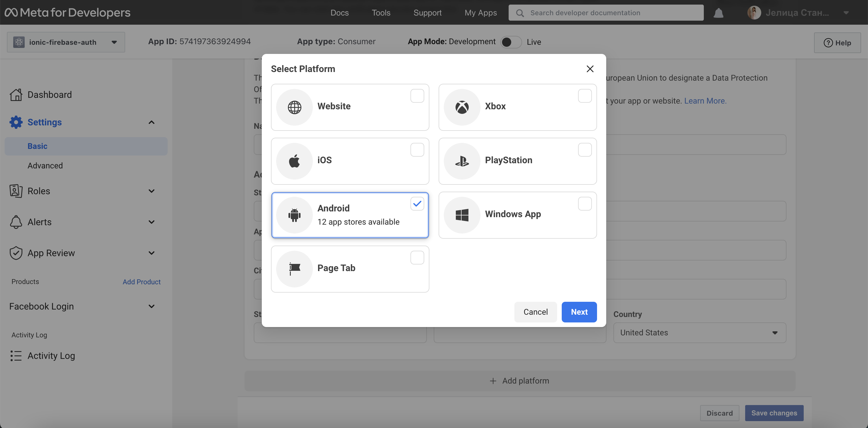Viewport: 868px width, 428px height.
Task: Click the Settings gear icon
Action: 16,122
